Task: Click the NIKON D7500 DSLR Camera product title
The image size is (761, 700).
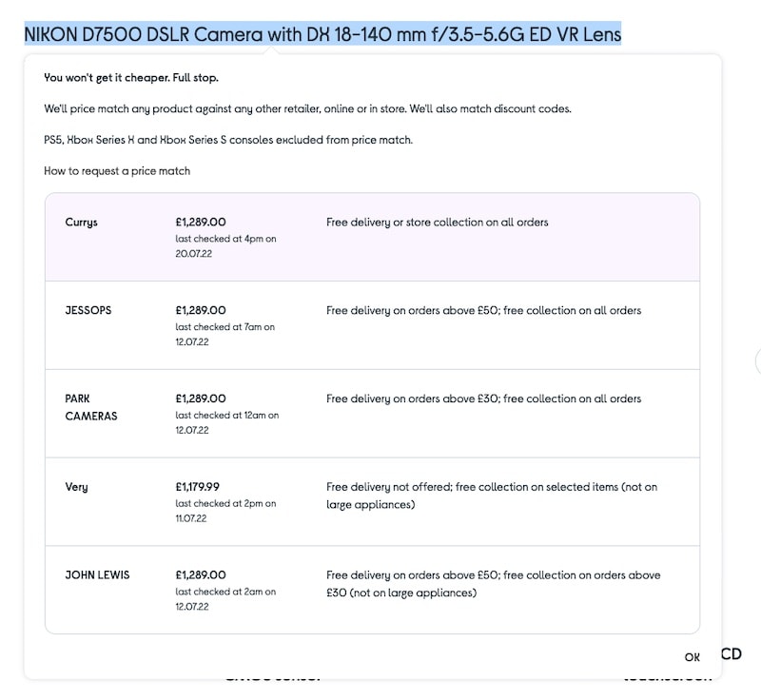Action: [x=322, y=34]
